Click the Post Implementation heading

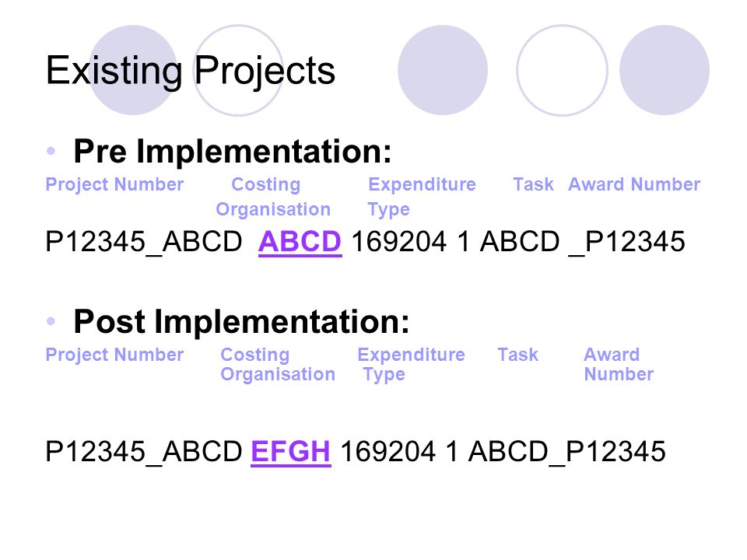pos(241,322)
